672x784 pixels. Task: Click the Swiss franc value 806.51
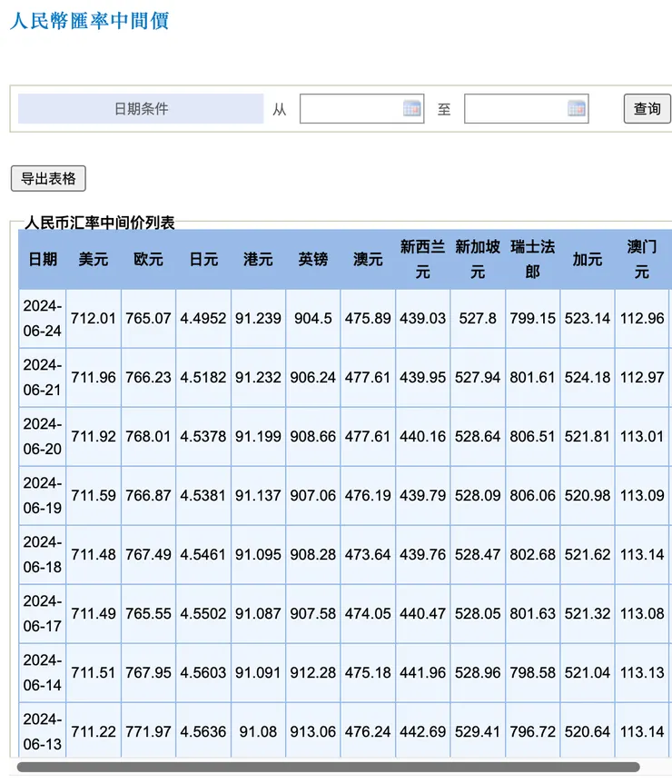pos(532,436)
